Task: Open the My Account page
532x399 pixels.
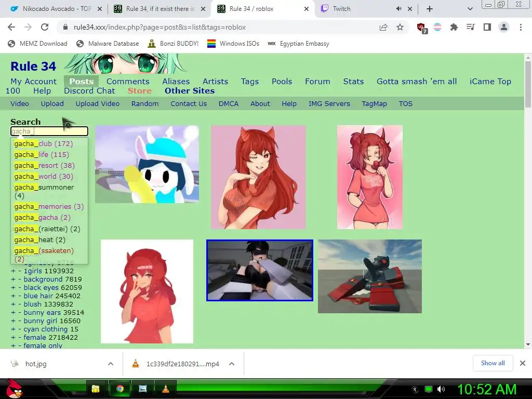Action: pyautogui.click(x=34, y=82)
